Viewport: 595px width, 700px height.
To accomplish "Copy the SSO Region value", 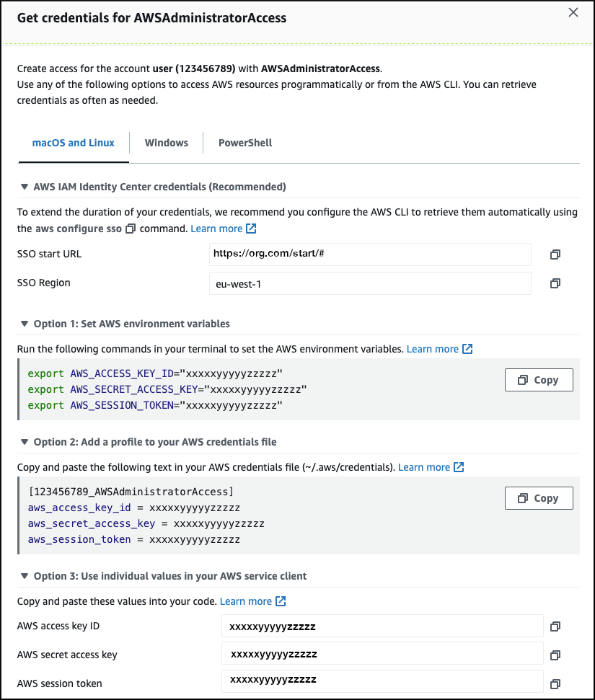I will 555,283.
